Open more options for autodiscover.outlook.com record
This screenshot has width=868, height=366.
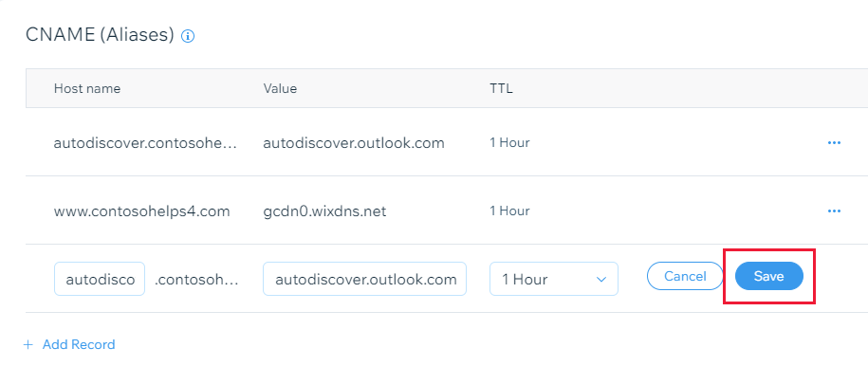(834, 143)
